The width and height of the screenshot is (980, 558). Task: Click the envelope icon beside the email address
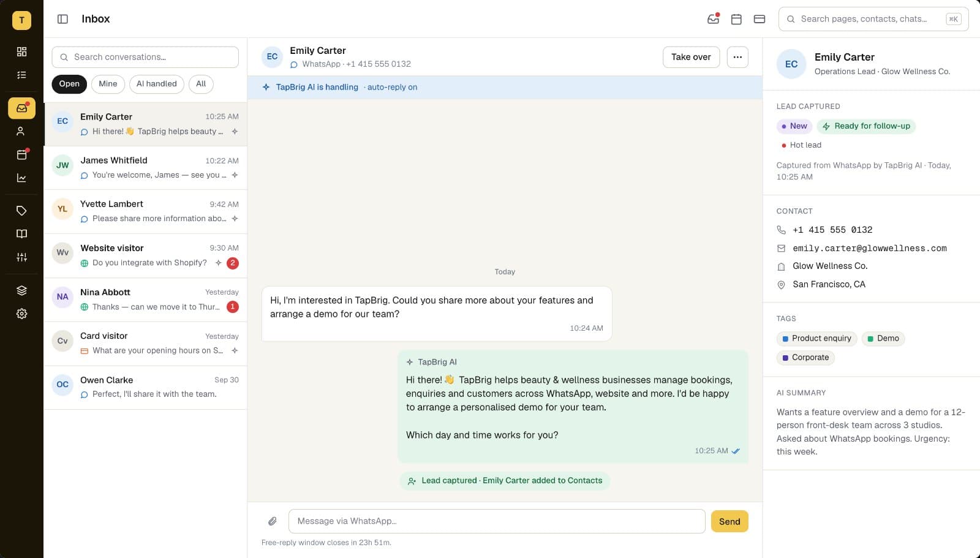[x=781, y=248]
